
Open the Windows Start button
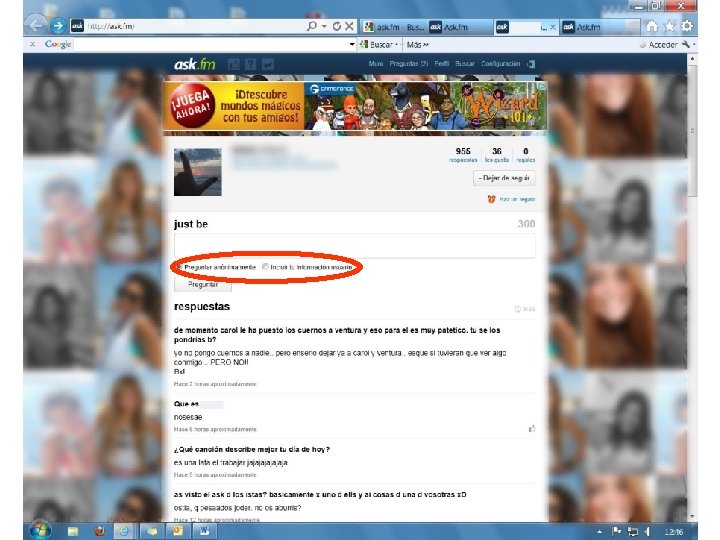point(40,531)
